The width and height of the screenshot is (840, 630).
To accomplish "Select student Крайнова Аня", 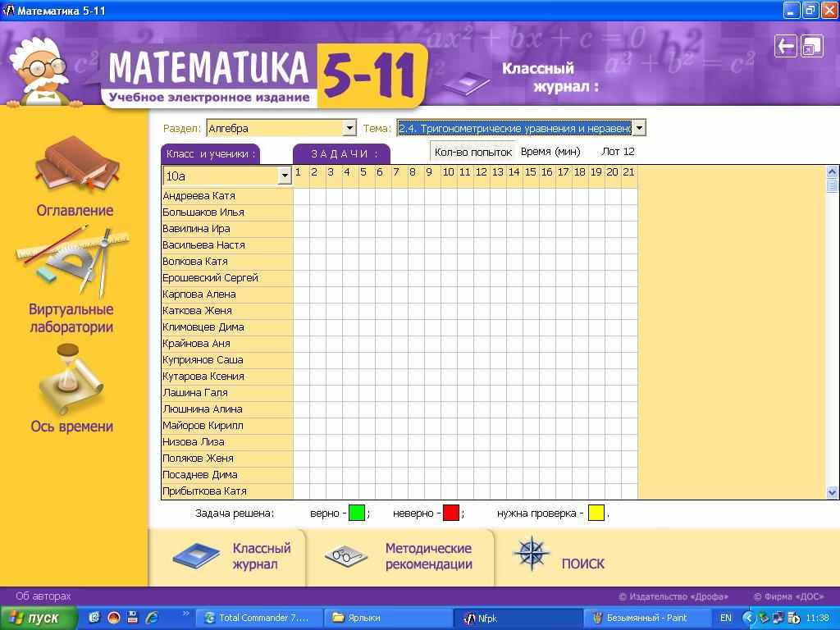I will click(227, 344).
